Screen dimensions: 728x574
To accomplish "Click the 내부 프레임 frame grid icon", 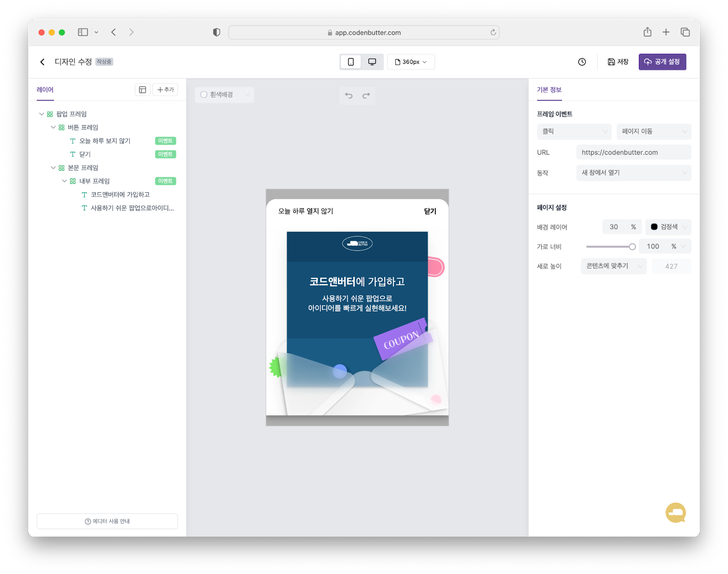I will tap(73, 181).
